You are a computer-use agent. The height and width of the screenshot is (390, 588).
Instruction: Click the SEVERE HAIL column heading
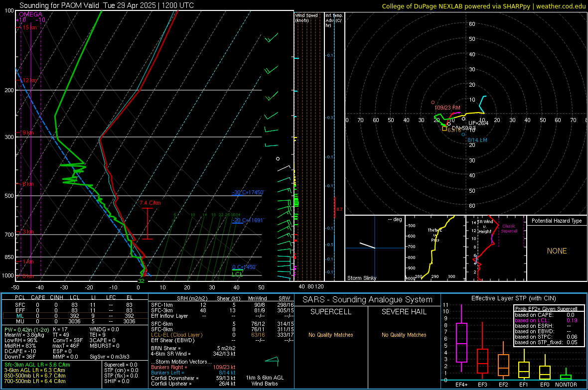coord(404,312)
